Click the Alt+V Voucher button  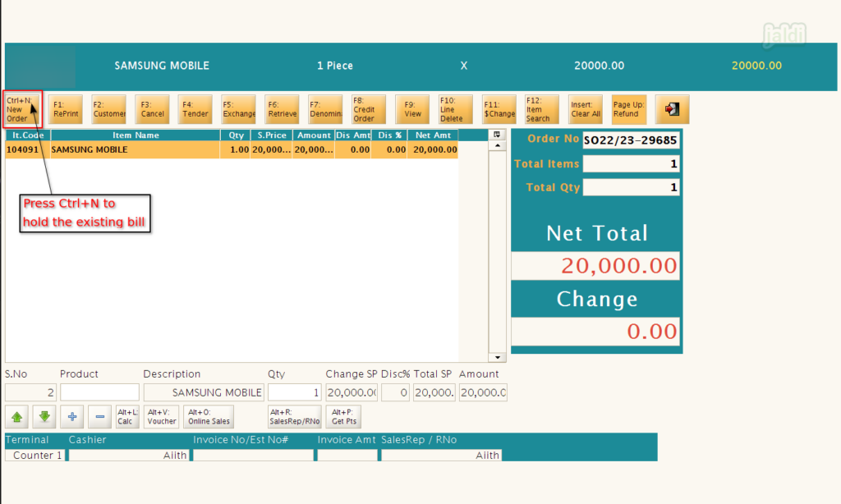[162, 417]
